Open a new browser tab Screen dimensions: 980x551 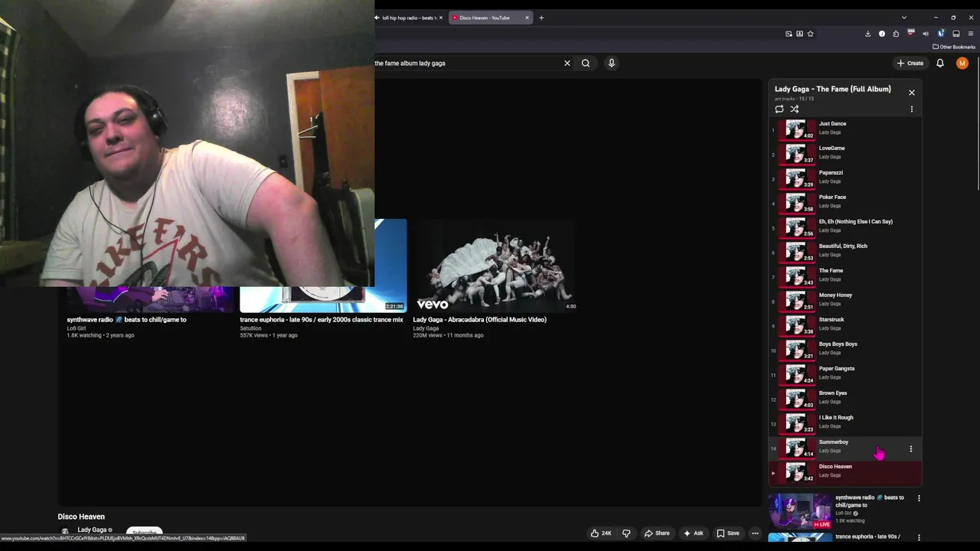pyautogui.click(x=541, y=18)
